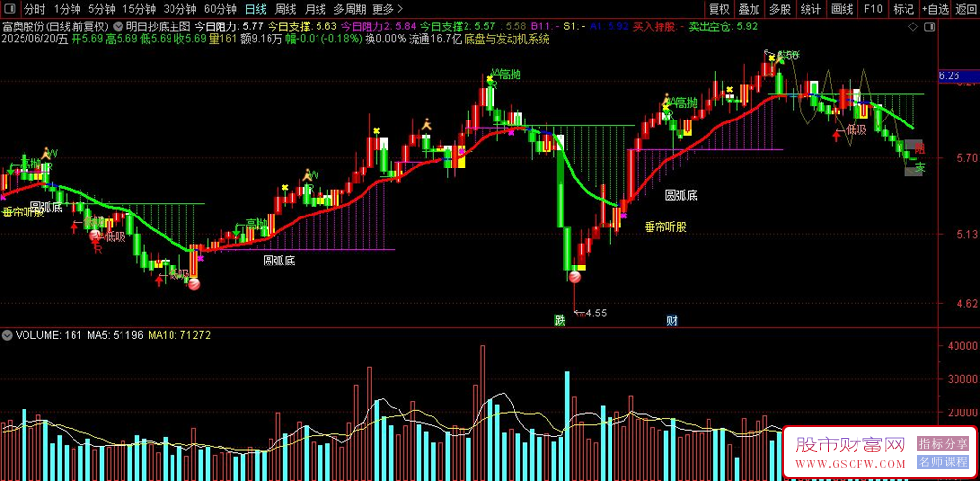980x481 pixels.
Task: Select the 30分钟 period
Action: (x=179, y=9)
